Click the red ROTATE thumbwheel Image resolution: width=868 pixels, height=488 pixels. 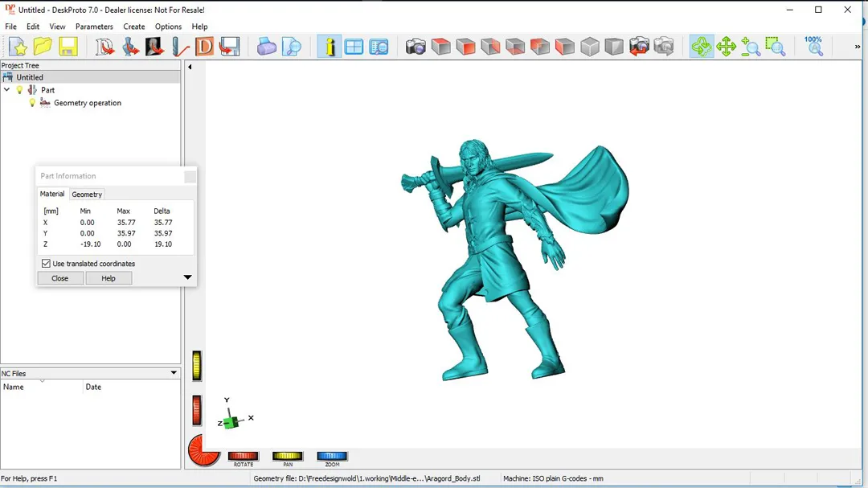243,456
